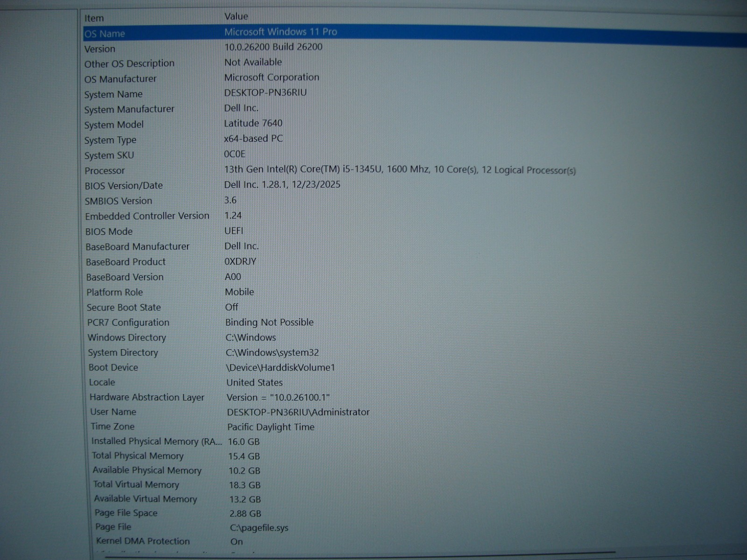This screenshot has width=747, height=560.
Task: Click the Off Secure Boot value
Action: [232, 307]
